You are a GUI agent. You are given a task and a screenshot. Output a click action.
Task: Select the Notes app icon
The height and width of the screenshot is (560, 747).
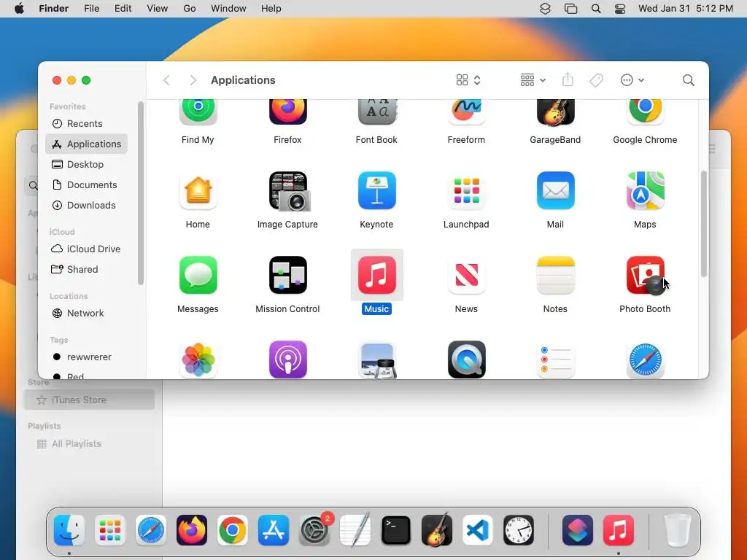[555, 275]
